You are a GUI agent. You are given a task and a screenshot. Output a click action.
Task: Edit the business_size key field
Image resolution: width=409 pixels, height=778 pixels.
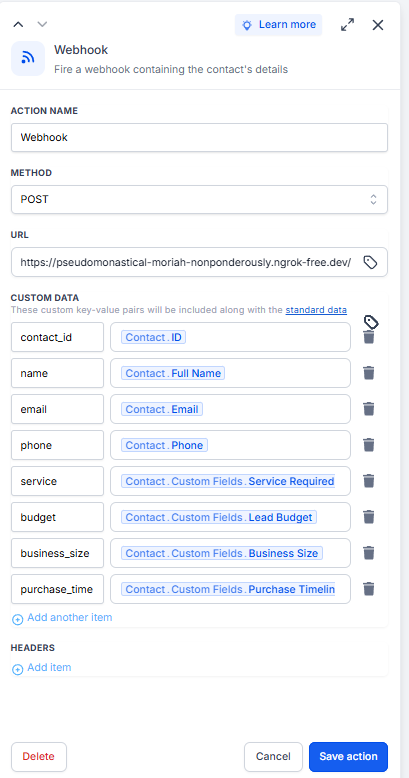pyautogui.click(x=57, y=553)
